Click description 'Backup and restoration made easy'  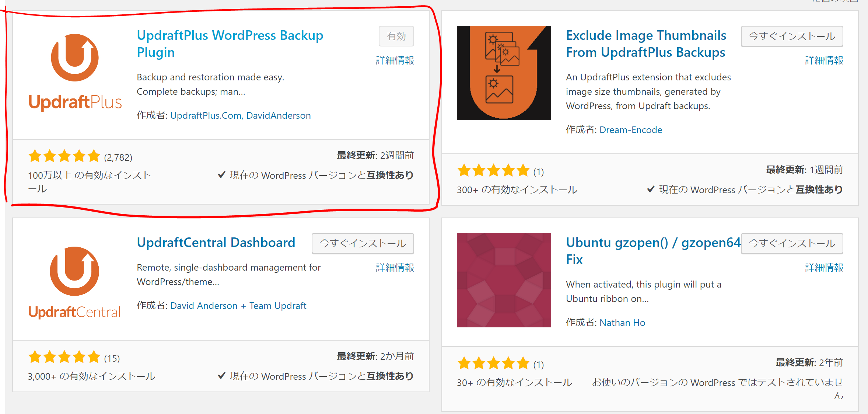pyautogui.click(x=210, y=84)
